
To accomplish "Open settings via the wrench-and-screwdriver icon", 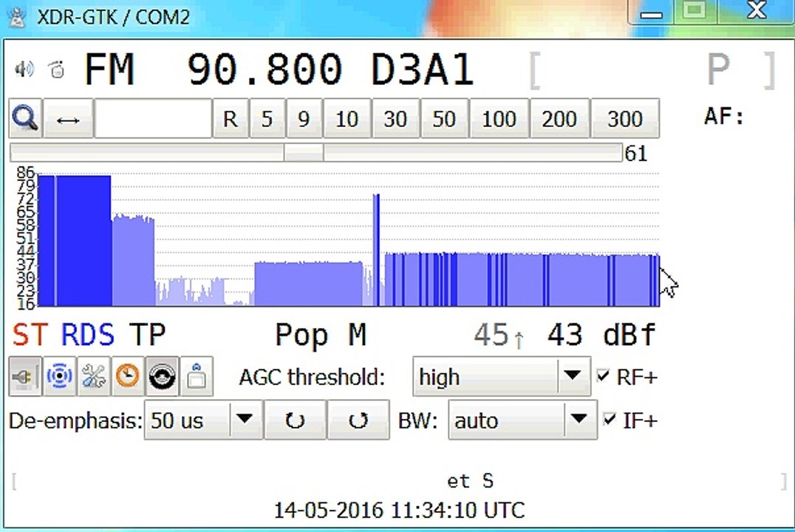I will [93, 376].
